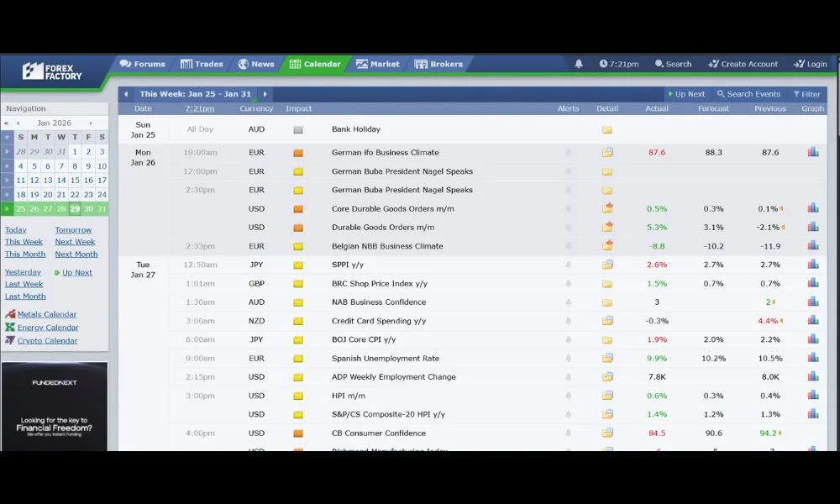Click the notifications bell in the top bar

tap(579, 64)
